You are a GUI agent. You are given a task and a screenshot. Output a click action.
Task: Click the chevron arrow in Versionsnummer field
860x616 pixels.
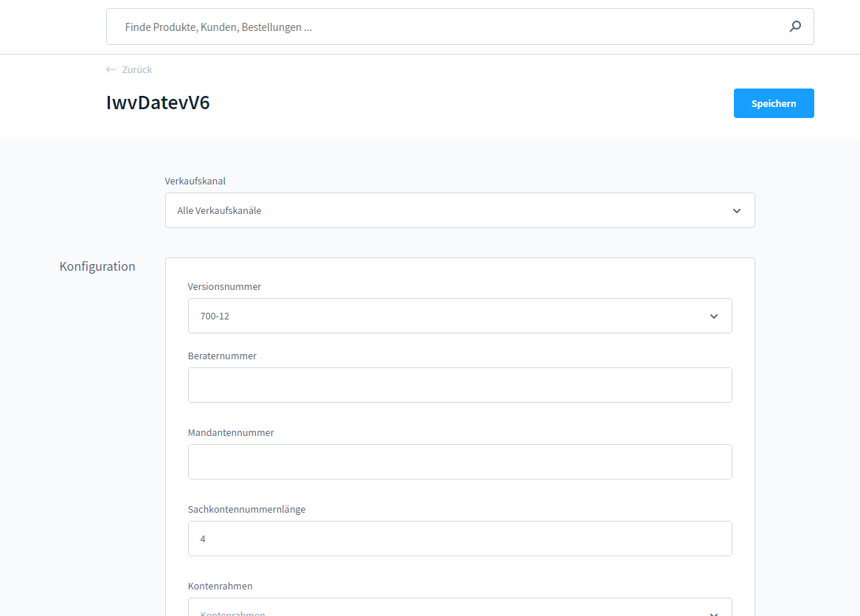click(713, 316)
